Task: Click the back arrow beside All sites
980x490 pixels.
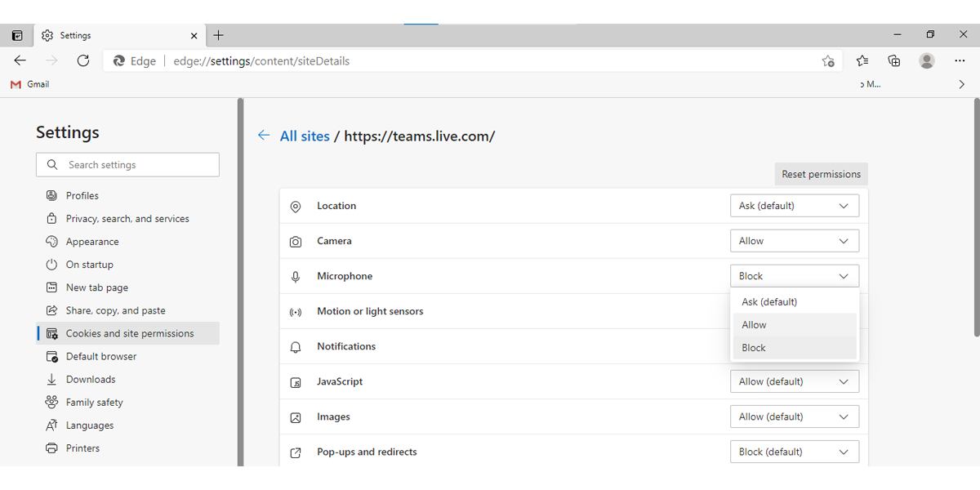Action: click(x=264, y=136)
